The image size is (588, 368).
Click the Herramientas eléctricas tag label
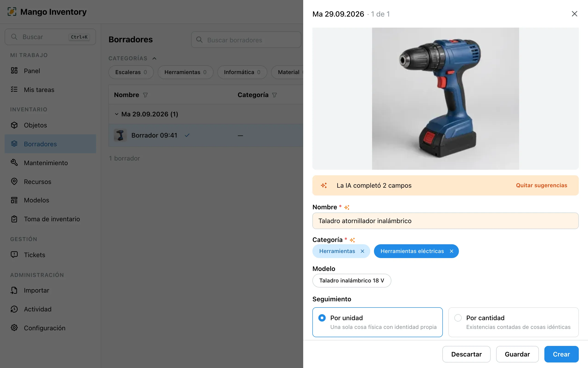(x=412, y=251)
